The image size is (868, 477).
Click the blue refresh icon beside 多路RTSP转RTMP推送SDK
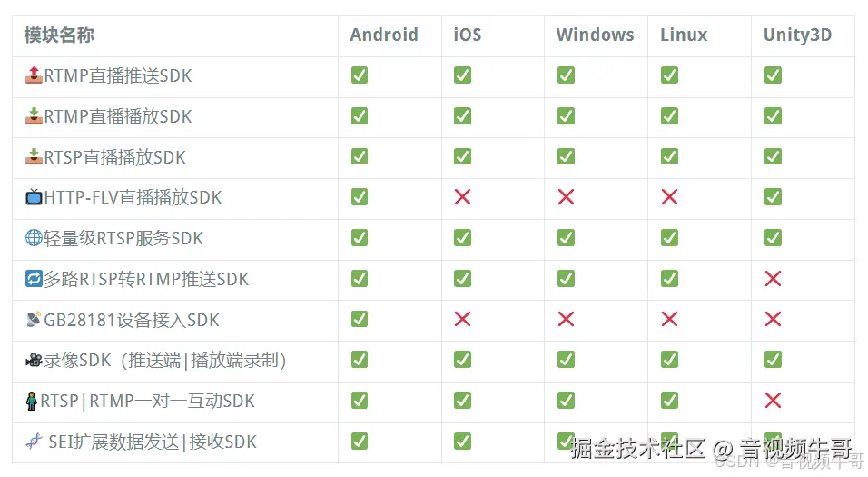click(x=34, y=278)
